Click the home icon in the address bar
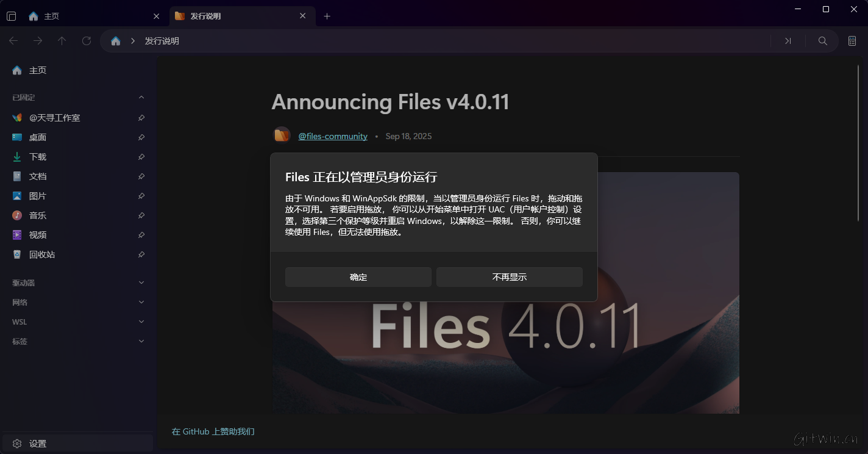Screen dimensions: 868x454 (115, 40)
